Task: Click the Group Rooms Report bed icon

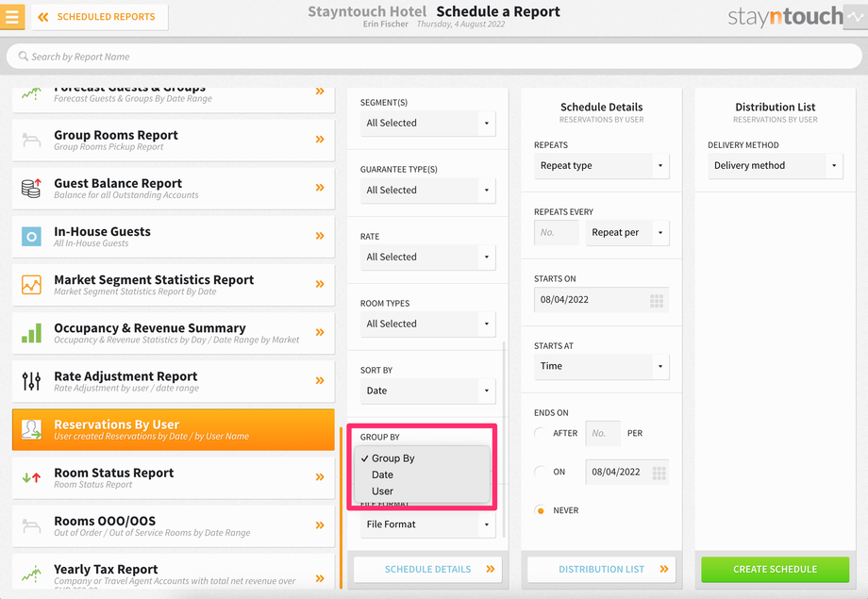Action: coord(31,140)
